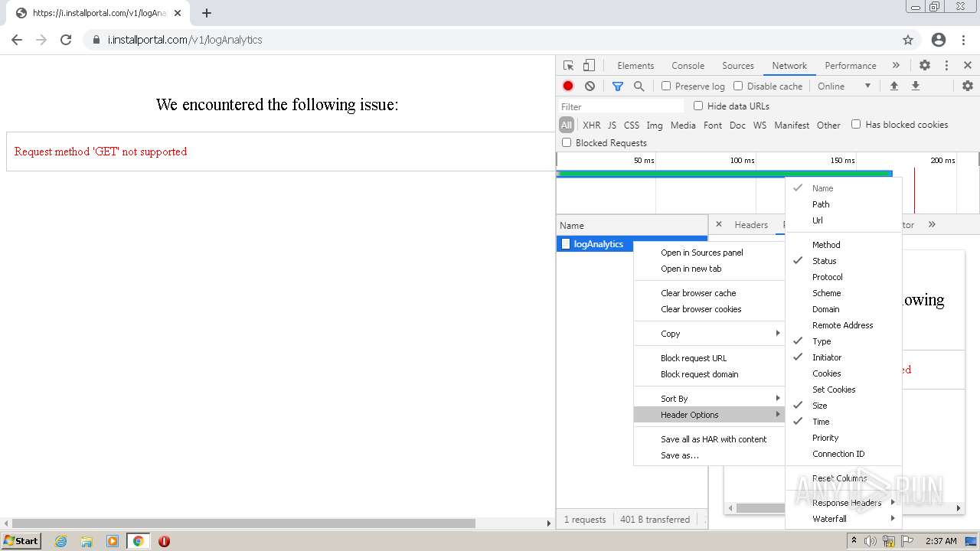The height and width of the screenshot is (551, 980).
Task: Select Save all as HAR with content
Action: 710,439
